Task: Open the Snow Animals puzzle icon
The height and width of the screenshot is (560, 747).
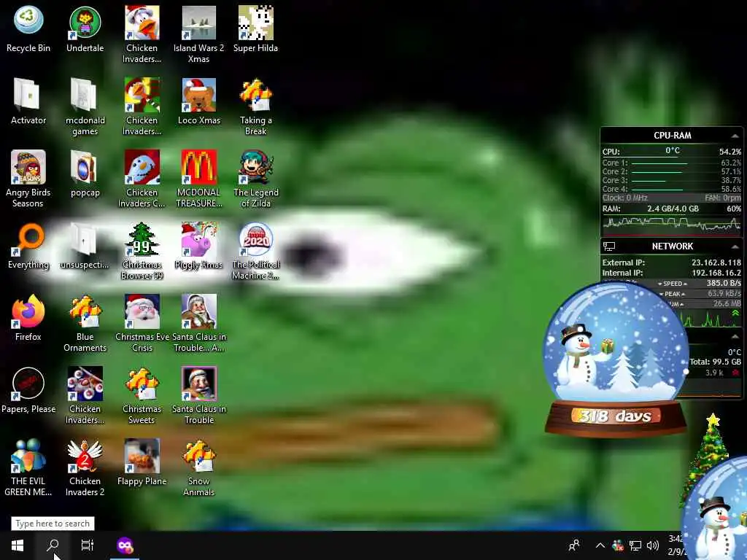Action: pyautogui.click(x=198, y=467)
